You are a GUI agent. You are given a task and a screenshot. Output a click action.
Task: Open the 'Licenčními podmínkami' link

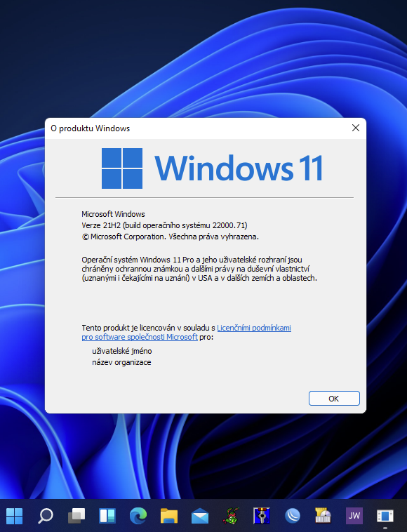coord(254,328)
